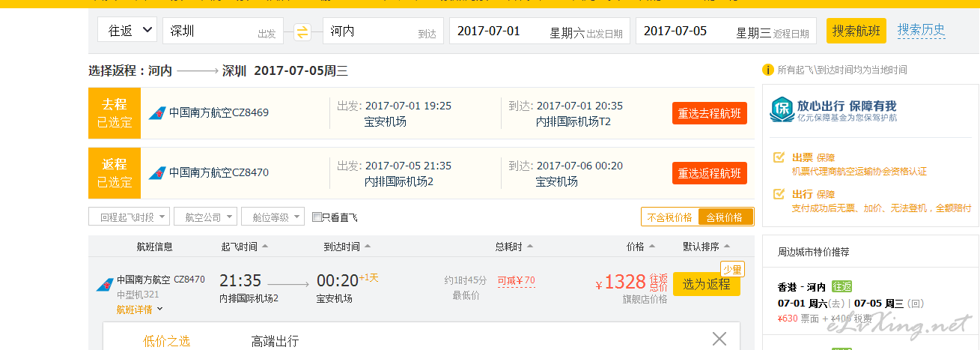Toggle 只看直飞 checkbox
980x350 pixels.
tap(317, 217)
